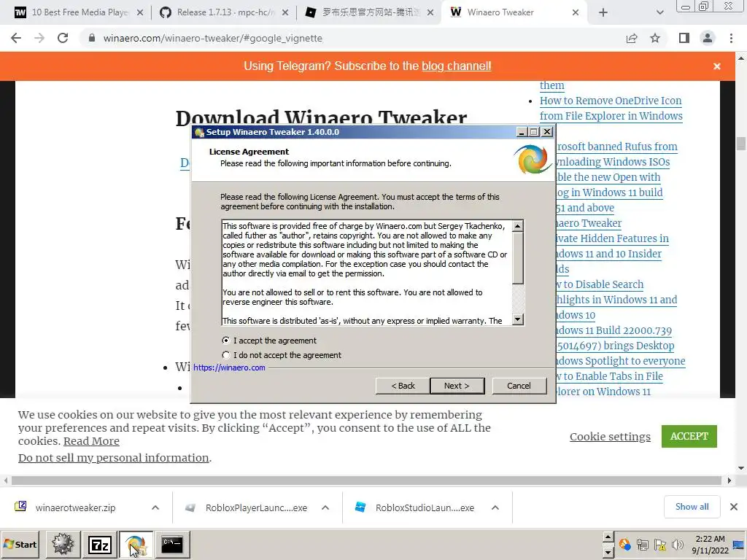747x560 pixels.
Task: Click the colorful shield tray icon
Action: 624,544
